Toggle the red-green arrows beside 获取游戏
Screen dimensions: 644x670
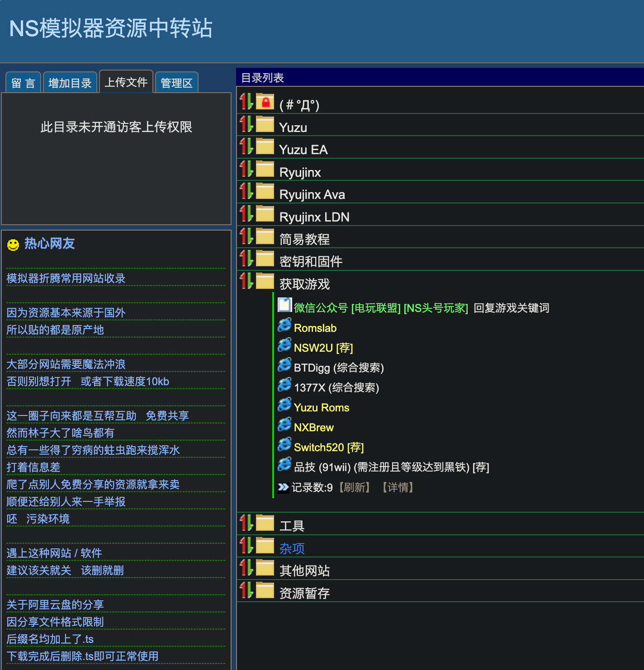coord(247,281)
